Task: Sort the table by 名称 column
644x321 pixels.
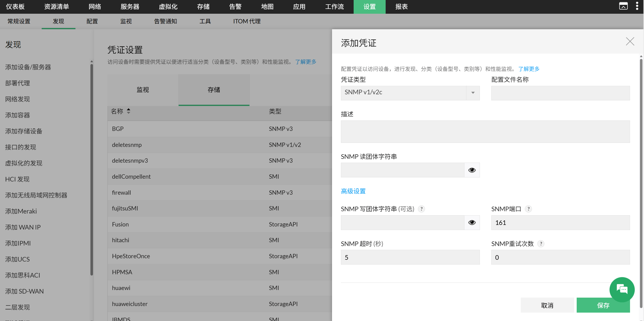Action: pyautogui.click(x=129, y=111)
